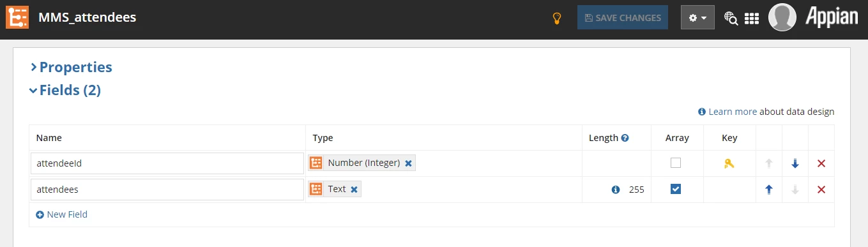Image resolution: width=868 pixels, height=247 pixels.
Task: Click the orange data type icon beside MMS_attendees
Action: coord(18,17)
